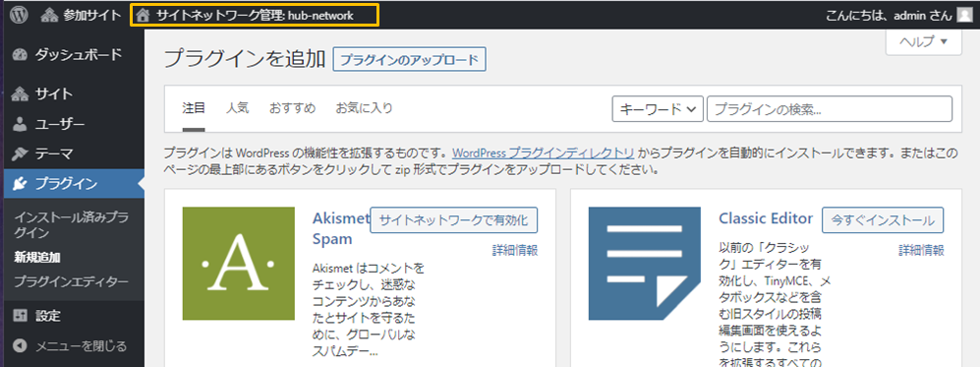980x367 pixels.
Task: Click the ダッシュボード gauge icon
Action: [x=20, y=54]
